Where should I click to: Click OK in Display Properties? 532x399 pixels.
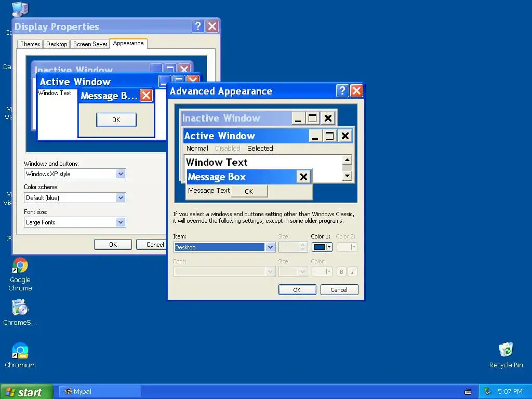pos(113,244)
